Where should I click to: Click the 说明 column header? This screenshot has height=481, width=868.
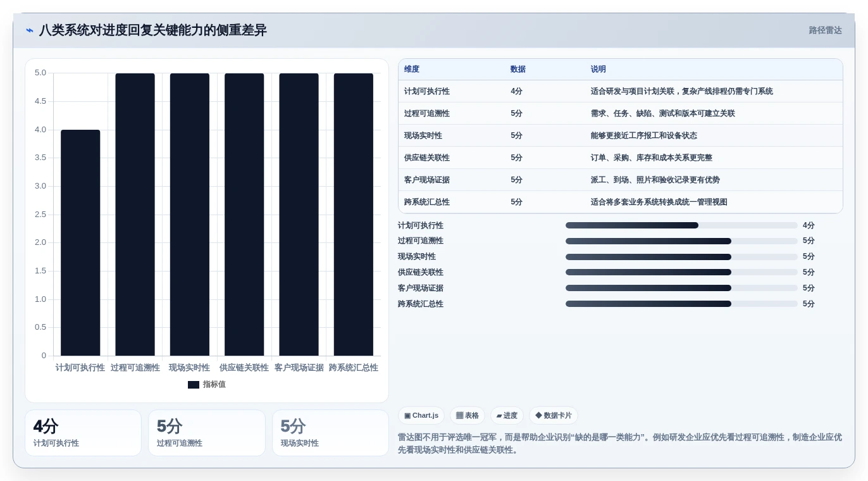pos(598,70)
